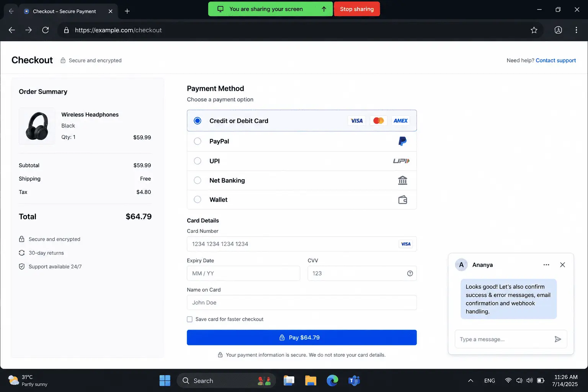The image size is (588, 392).
Task: Click the volume speaker tray icon
Action: (530, 381)
